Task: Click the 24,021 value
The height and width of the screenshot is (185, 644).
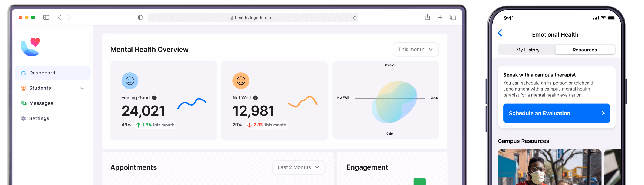Action: [143, 111]
